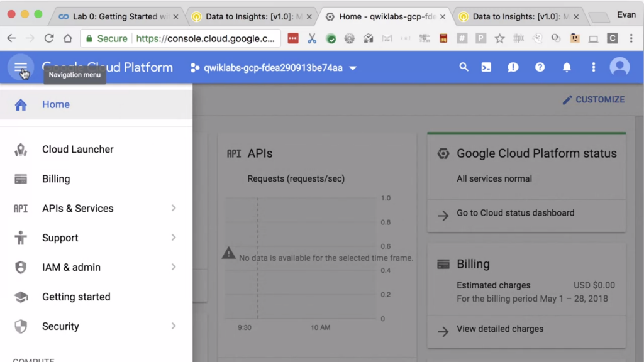Image resolution: width=644 pixels, height=362 pixels.
Task: Click the Secure lock indicator
Action: click(x=106, y=38)
